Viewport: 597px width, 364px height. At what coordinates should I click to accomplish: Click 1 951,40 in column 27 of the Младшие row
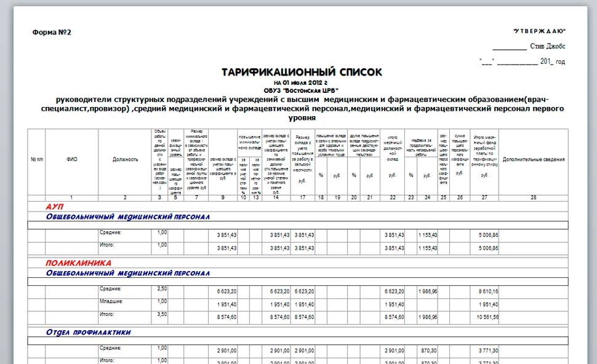click(x=489, y=304)
